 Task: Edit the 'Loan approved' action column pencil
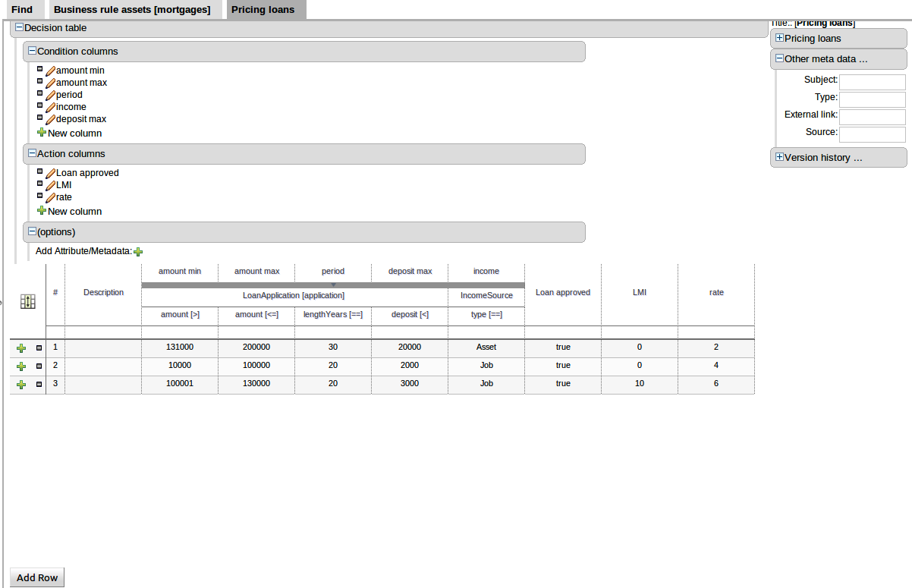pos(51,173)
